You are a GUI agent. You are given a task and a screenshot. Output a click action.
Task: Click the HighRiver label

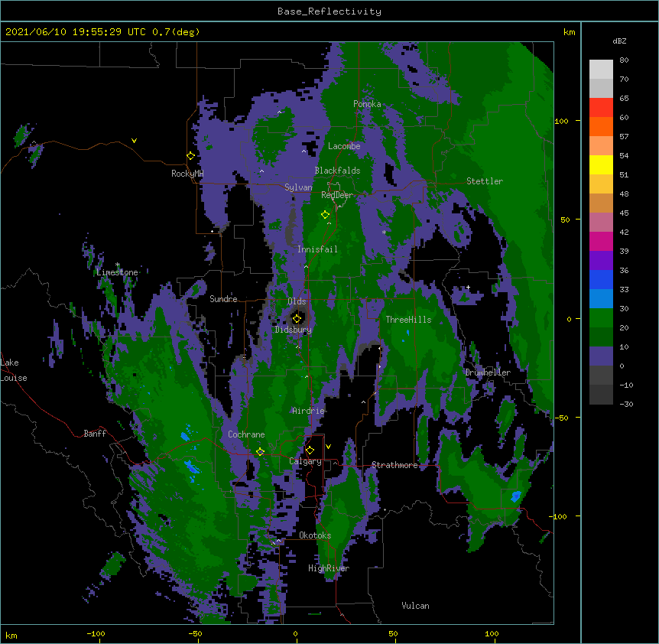(x=329, y=568)
